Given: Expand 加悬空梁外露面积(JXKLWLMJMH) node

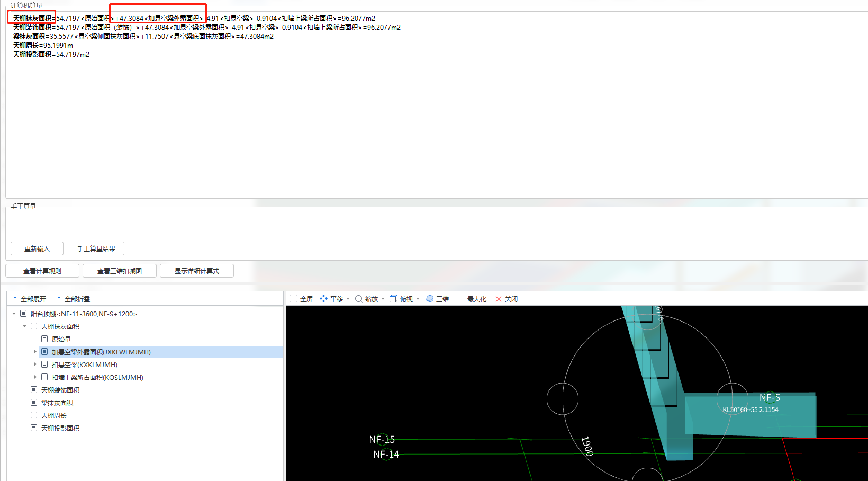Looking at the screenshot, I should coord(35,352).
